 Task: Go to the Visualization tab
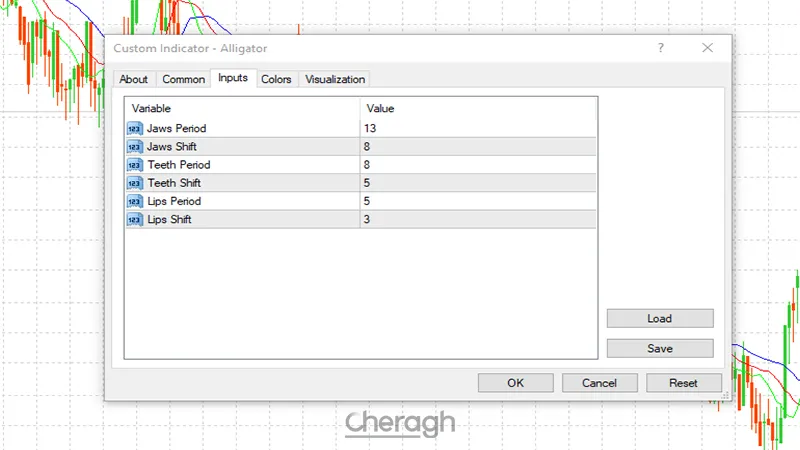pos(335,79)
